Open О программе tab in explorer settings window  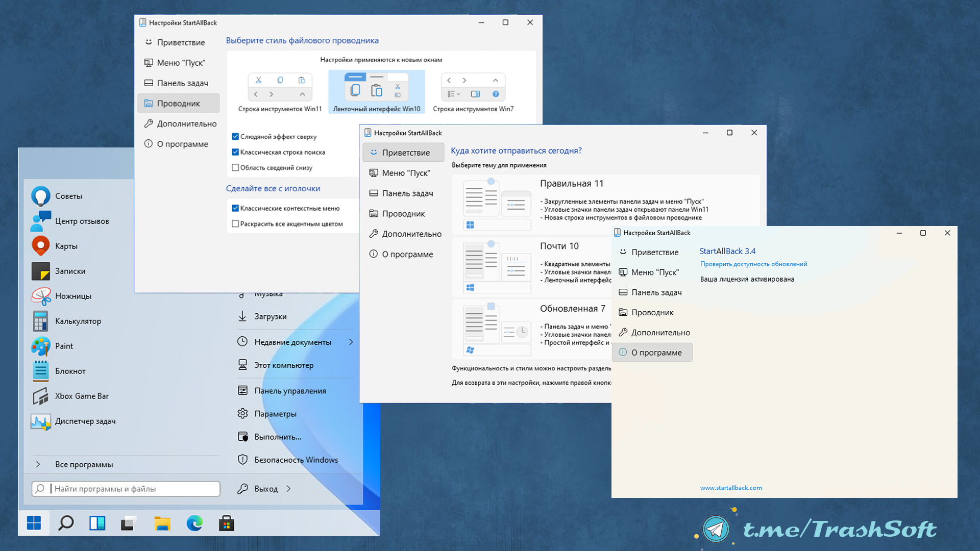point(179,144)
